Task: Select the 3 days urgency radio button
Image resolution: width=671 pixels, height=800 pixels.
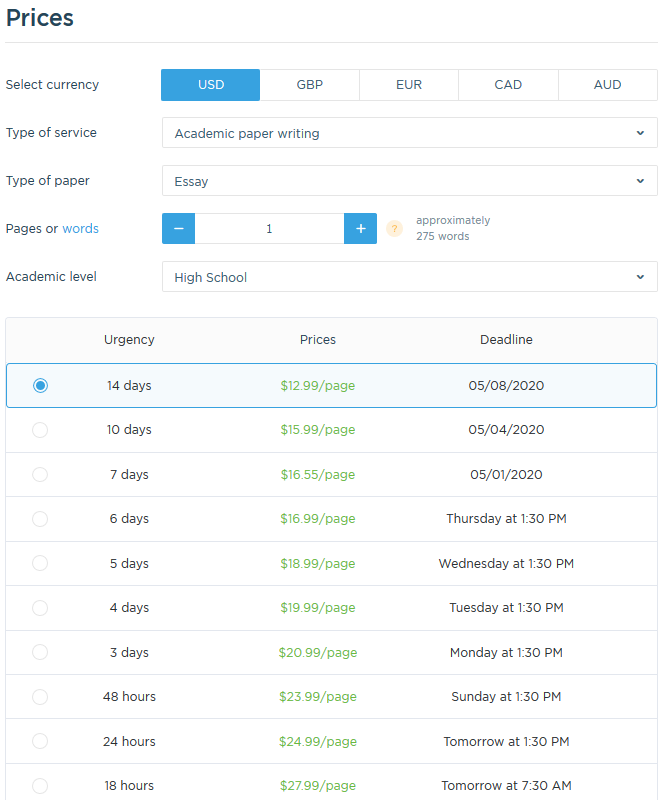Action: pos(40,653)
